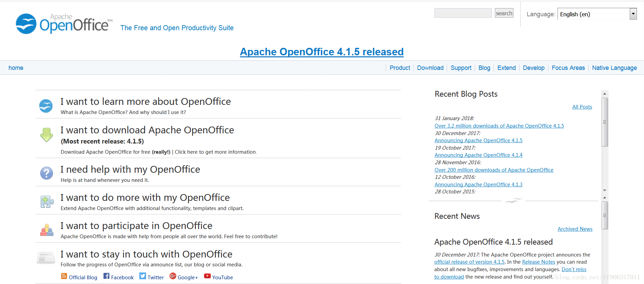The width and height of the screenshot is (644, 284).
Task: Click the YouTube link text
Action: [x=222, y=277]
